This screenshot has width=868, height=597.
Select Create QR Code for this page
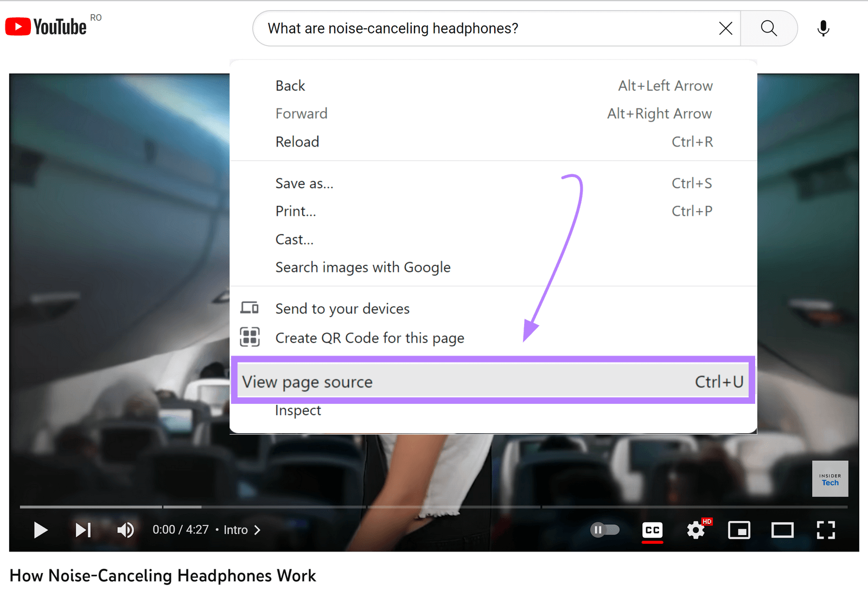(x=369, y=338)
